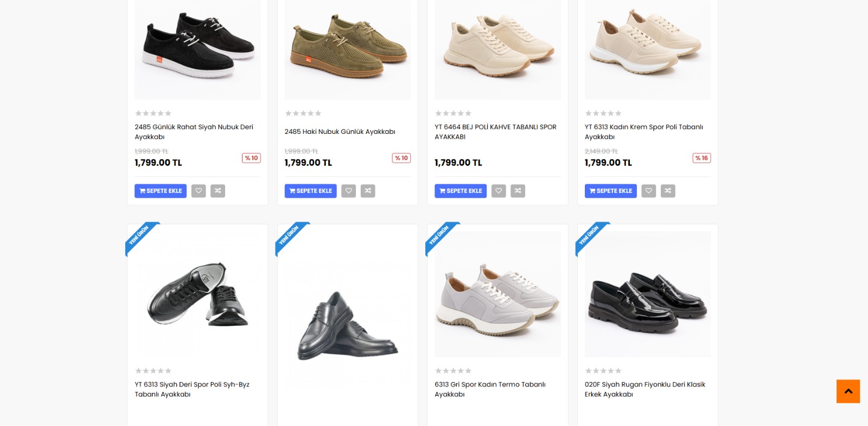Add black nubuck 2485 shoe to wishlist
The width and height of the screenshot is (868, 426).
(x=199, y=191)
